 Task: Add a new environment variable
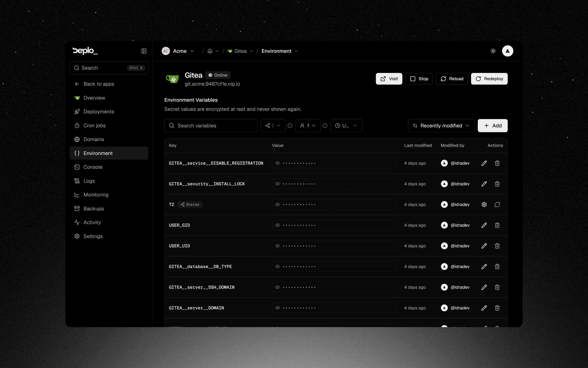click(492, 126)
